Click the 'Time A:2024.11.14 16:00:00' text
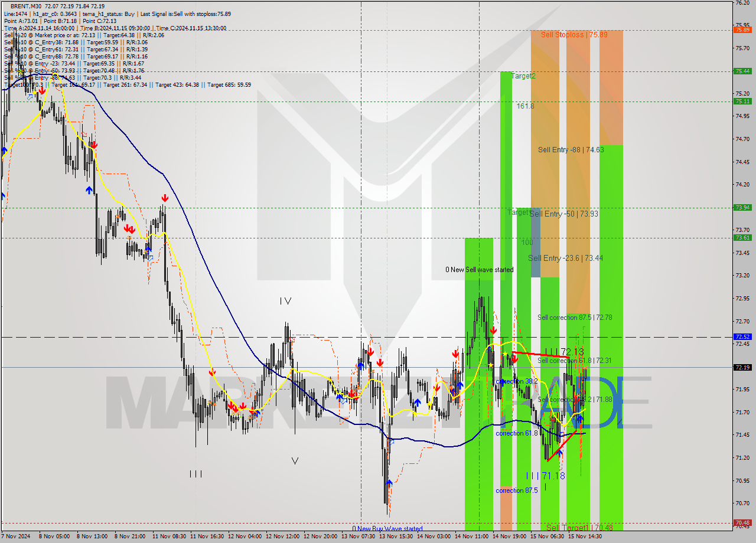The height and width of the screenshot is (543, 756). point(39,28)
